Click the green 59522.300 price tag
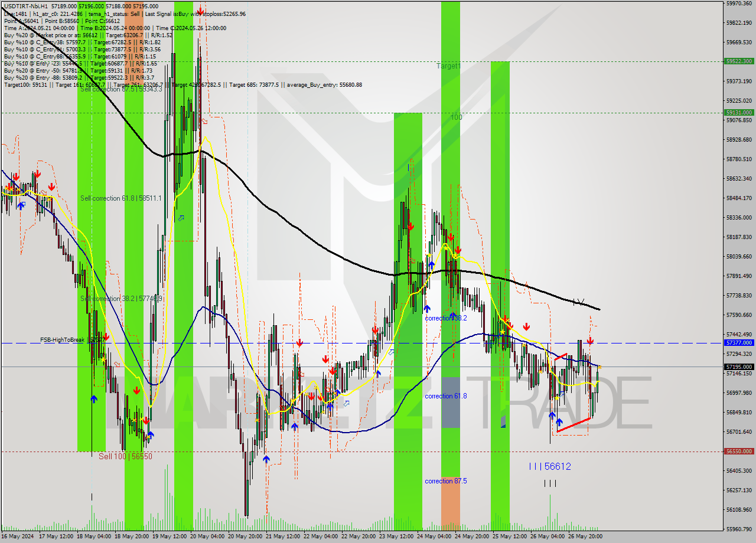Image resolution: width=756 pixels, height=543 pixels. pos(739,61)
